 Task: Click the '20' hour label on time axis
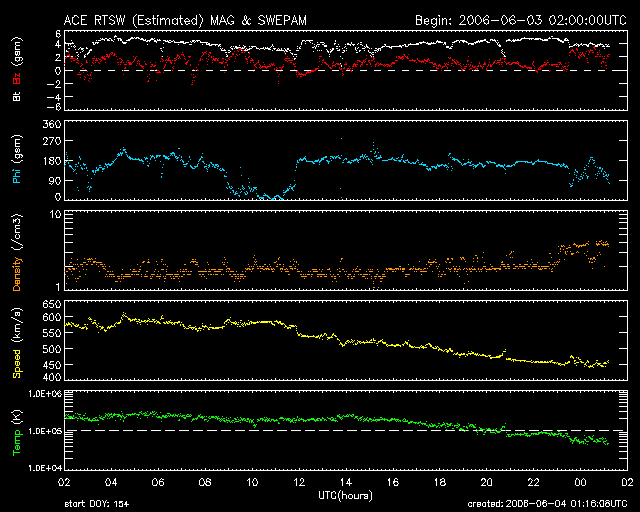[486, 483]
